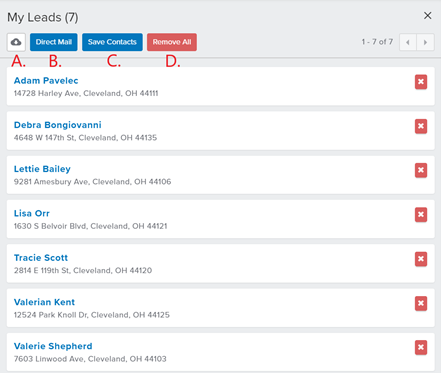The width and height of the screenshot is (441, 373).
Task: Select address 7603 Linwood Ave
Action: [x=90, y=359]
